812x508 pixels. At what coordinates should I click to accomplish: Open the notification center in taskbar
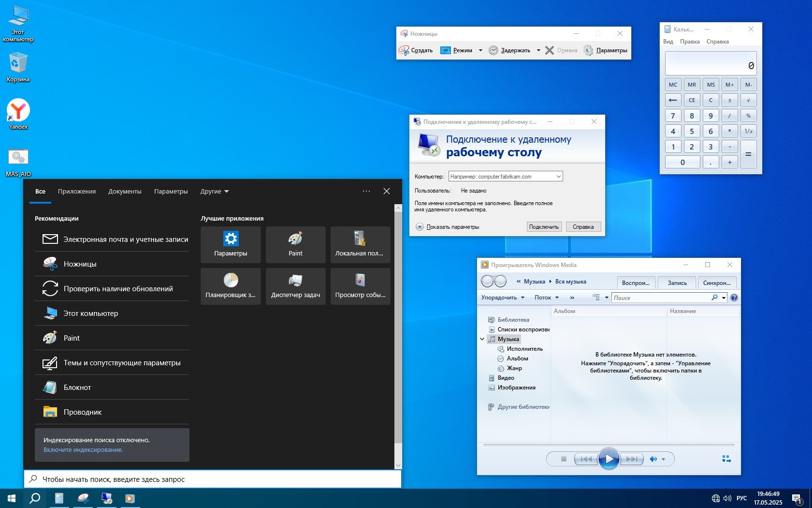(x=797, y=498)
